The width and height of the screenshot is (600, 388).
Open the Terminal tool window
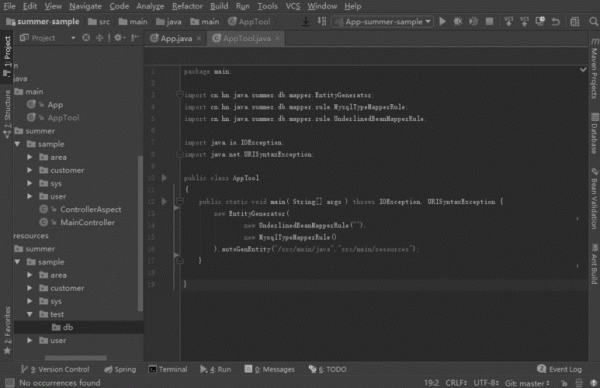pos(168,369)
